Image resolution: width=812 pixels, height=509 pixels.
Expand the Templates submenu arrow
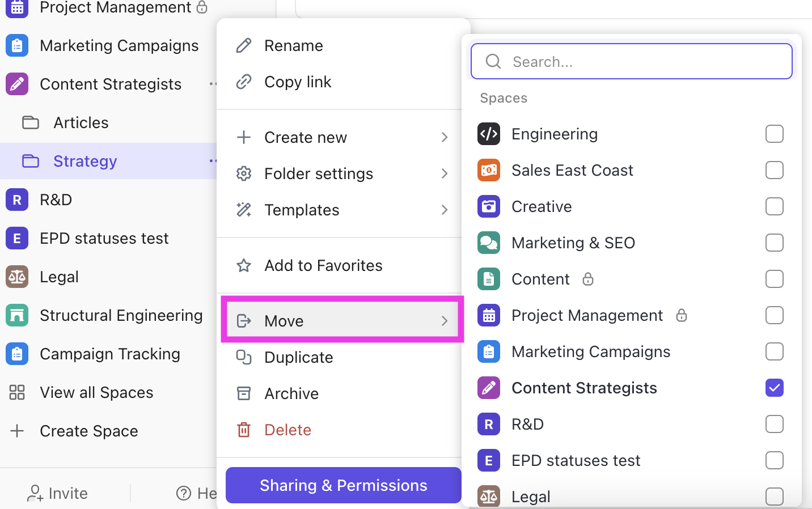click(x=445, y=210)
